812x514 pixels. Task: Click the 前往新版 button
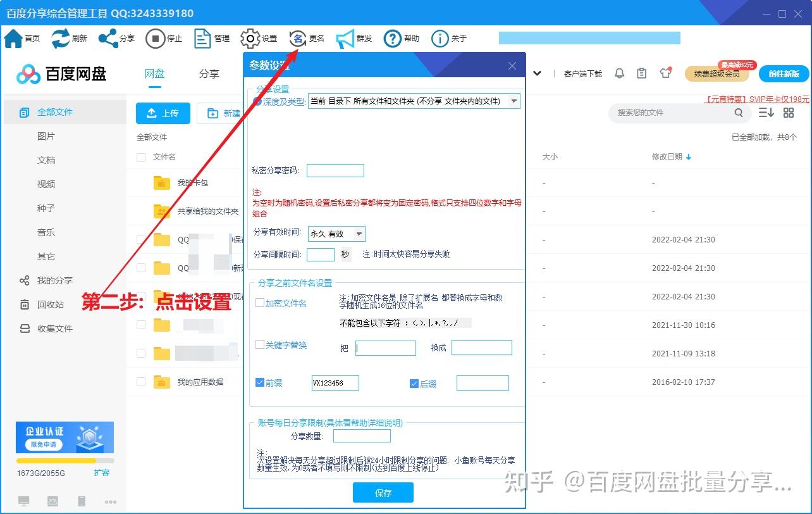pos(784,74)
